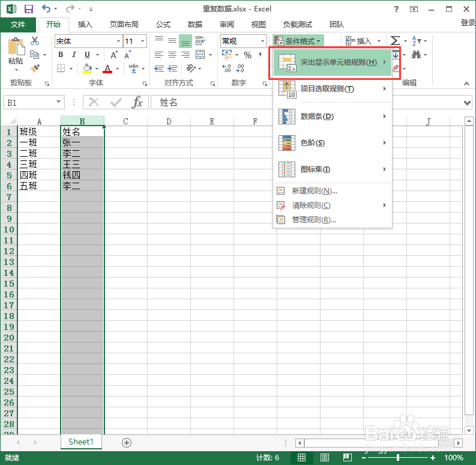Select the Sheet1 tab
The width and height of the screenshot is (476, 465).
click(81, 442)
